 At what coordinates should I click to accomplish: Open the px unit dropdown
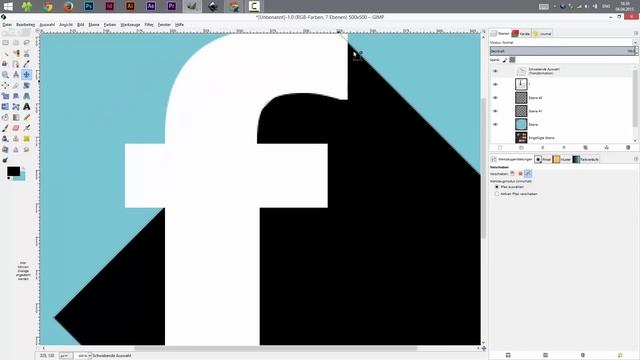[x=66, y=356]
